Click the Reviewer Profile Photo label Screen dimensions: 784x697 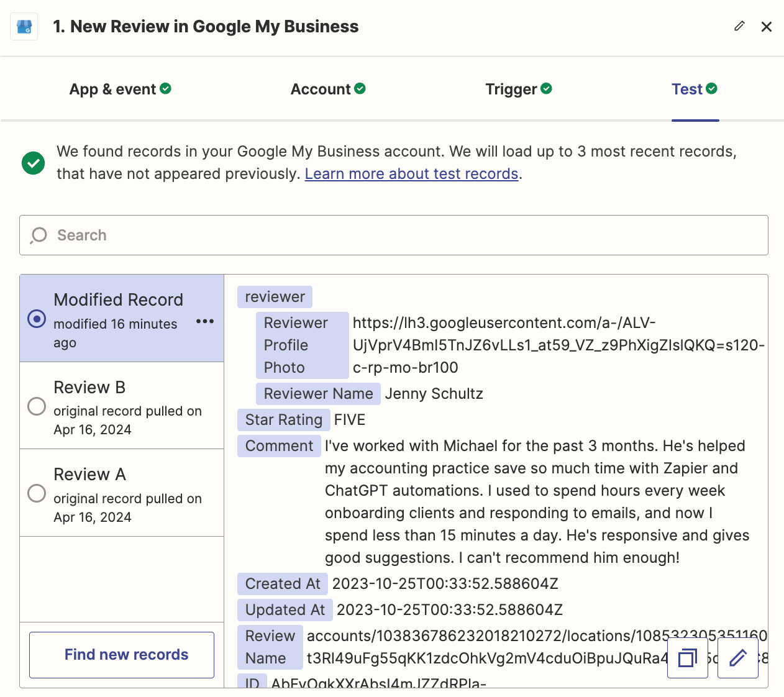click(303, 345)
